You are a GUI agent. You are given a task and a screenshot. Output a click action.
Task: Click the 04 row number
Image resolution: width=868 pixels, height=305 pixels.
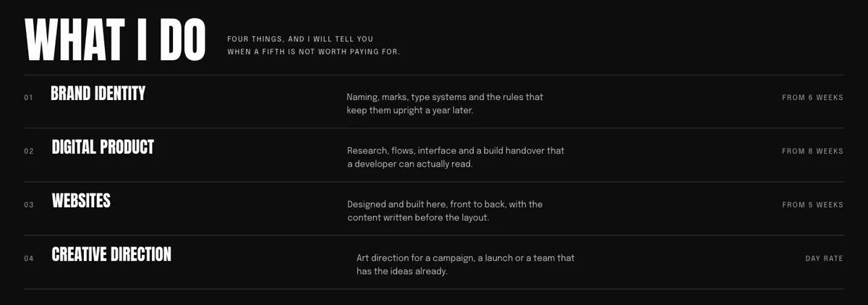click(x=29, y=259)
